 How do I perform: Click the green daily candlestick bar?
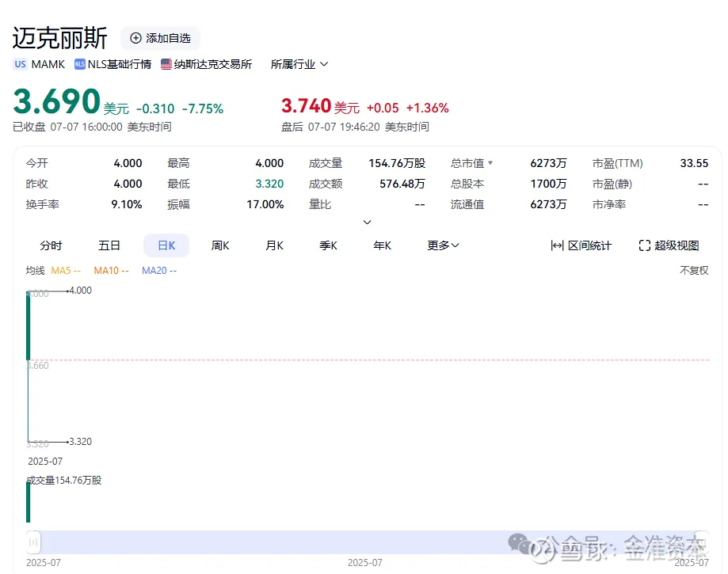(x=29, y=325)
